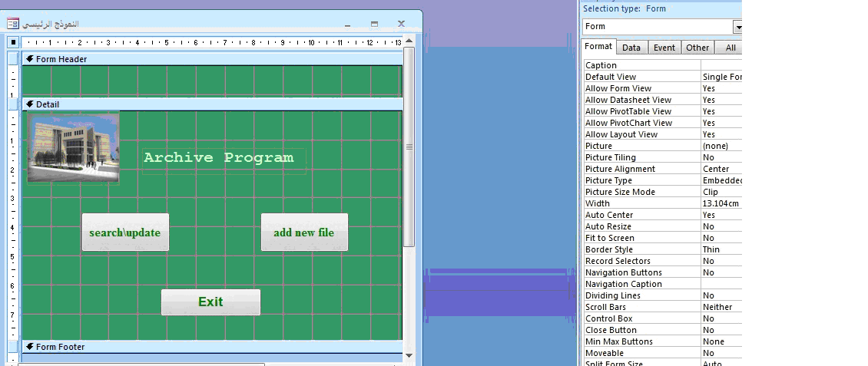Open the Form object selector dropdown

[737, 27]
